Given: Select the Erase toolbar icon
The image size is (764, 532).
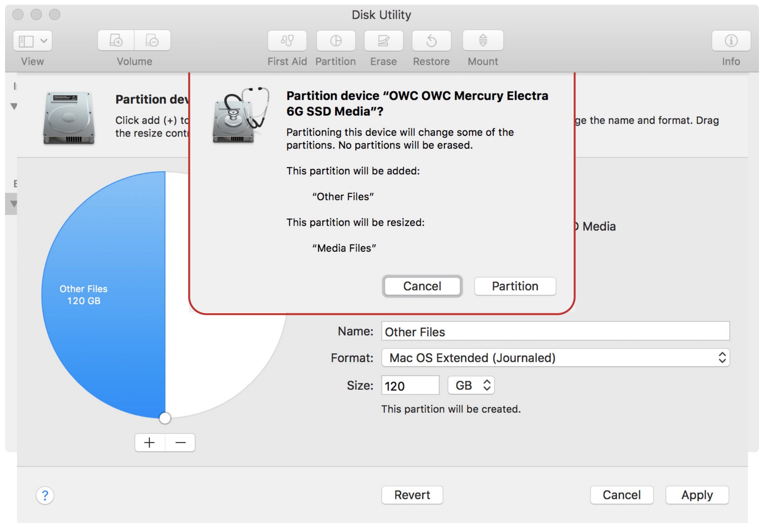Looking at the screenshot, I should (383, 41).
